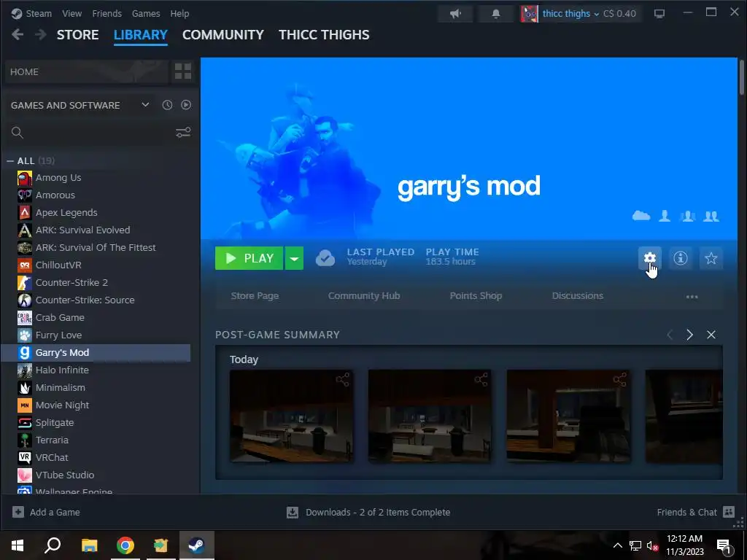Show ready-to-play games filter icon
The height and width of the screenshot is (560, 747).
[x=186, y=105]
